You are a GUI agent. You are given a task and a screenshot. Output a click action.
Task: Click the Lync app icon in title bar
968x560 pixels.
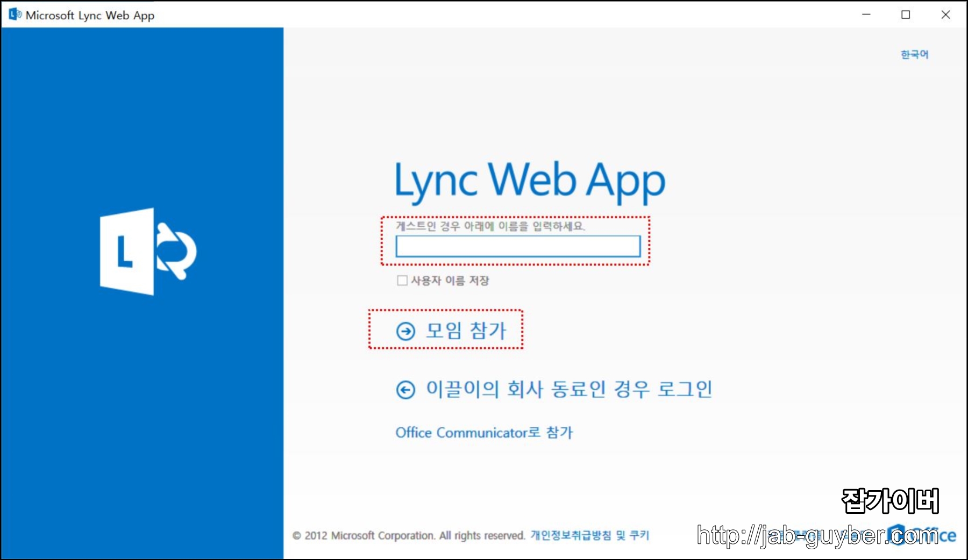pos(15,15)
